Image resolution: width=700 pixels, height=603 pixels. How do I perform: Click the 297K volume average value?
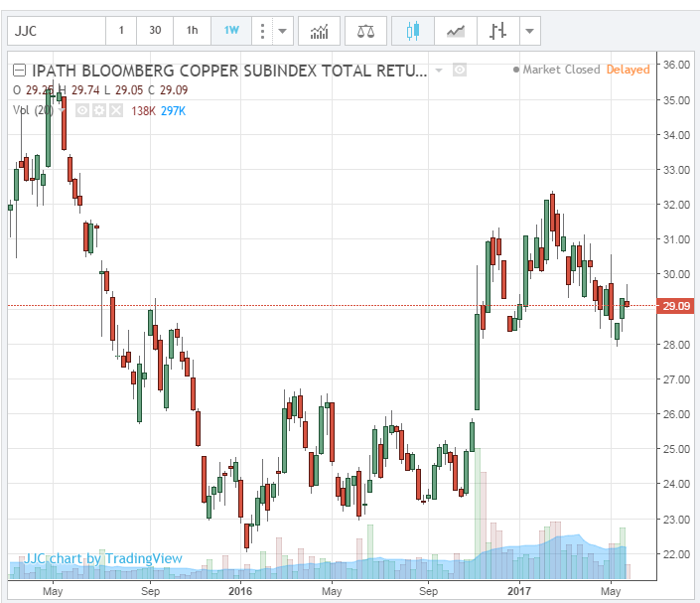pyautogui.click(x=173, y=111)
